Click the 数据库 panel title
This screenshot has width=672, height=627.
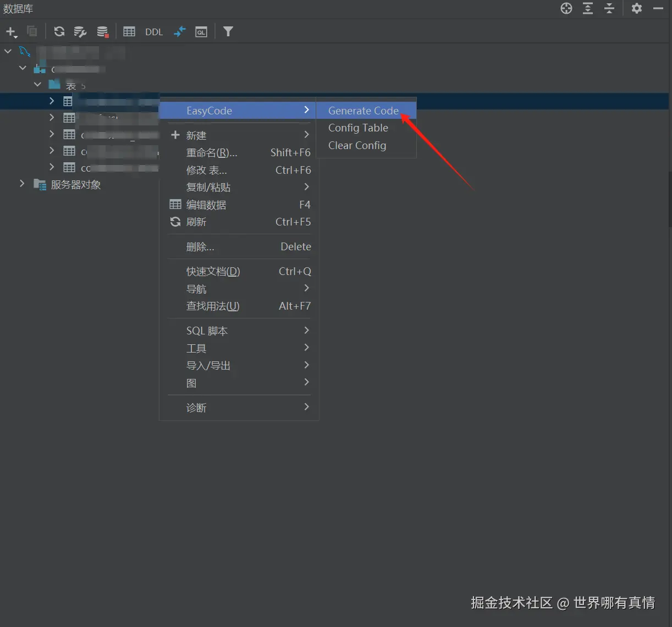click(18, 9)
